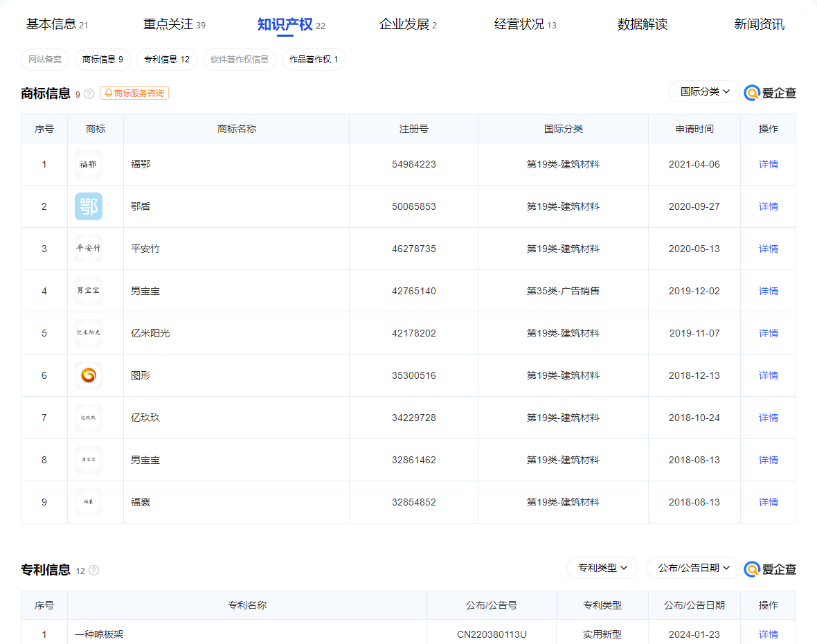Click the 商标服务咨询 bell button
This screenshot has height=644, width=817.
click(134, 93)
